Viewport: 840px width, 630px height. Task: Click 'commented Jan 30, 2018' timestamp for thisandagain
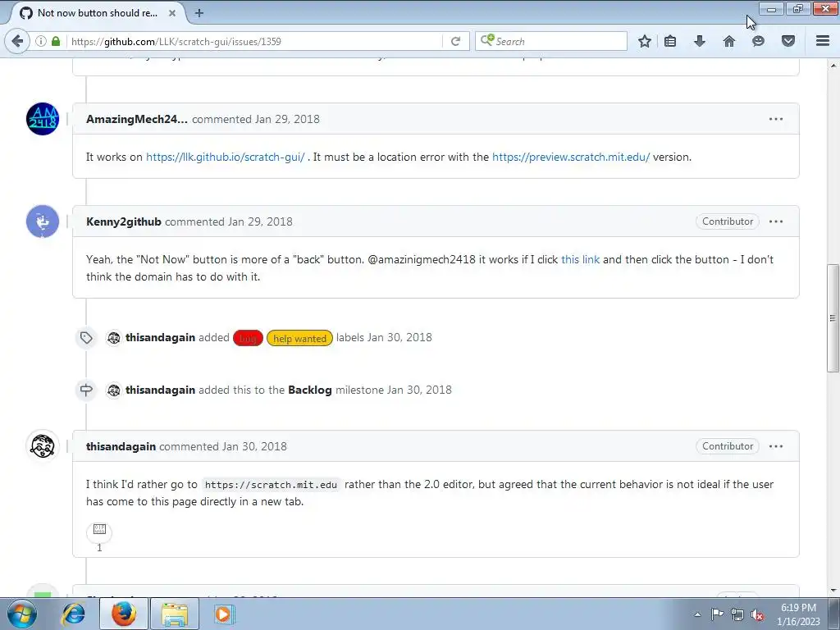click(223, 446)
